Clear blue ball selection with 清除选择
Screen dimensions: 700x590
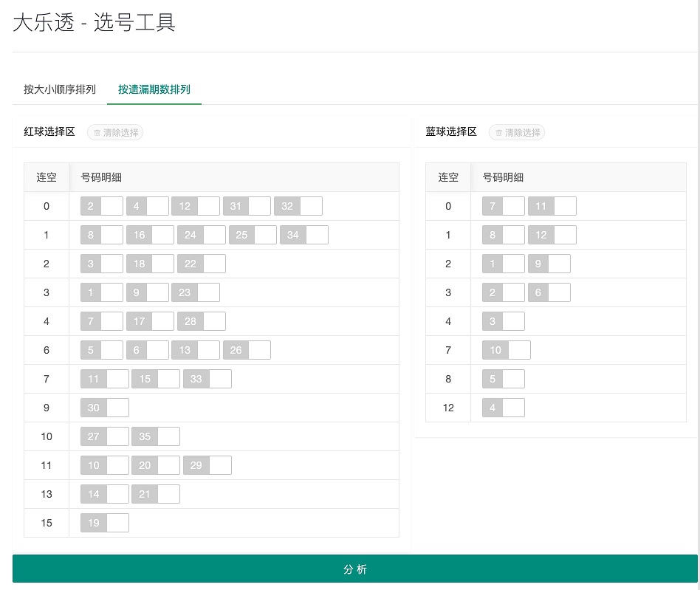517,133
